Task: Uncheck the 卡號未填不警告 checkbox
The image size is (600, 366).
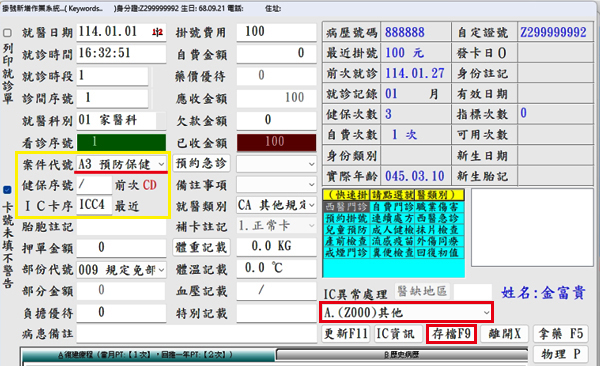Action: (7, 190)
